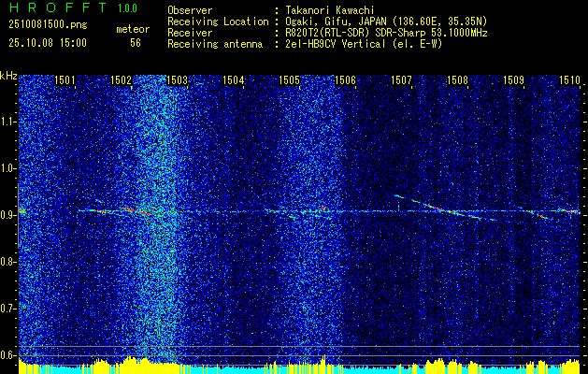Click the kHz axis unit label
This screenshot has width=588, height=374.
pyautogui.click(x=8, y=76)
